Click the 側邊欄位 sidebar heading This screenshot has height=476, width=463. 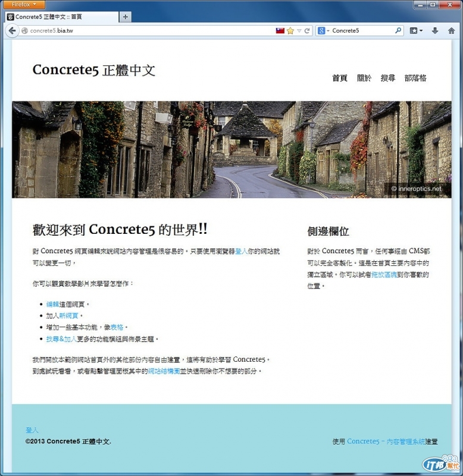pos(328,231)
